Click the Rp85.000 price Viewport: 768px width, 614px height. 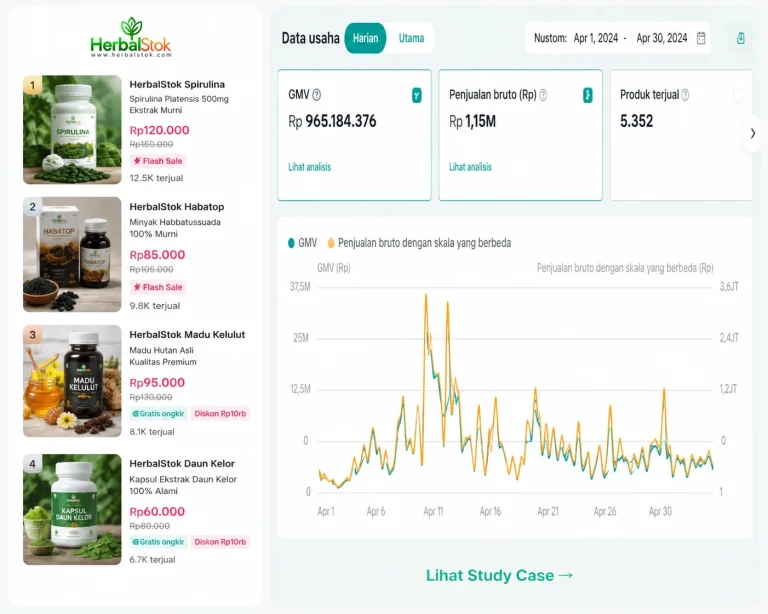[x=157, y=255]
